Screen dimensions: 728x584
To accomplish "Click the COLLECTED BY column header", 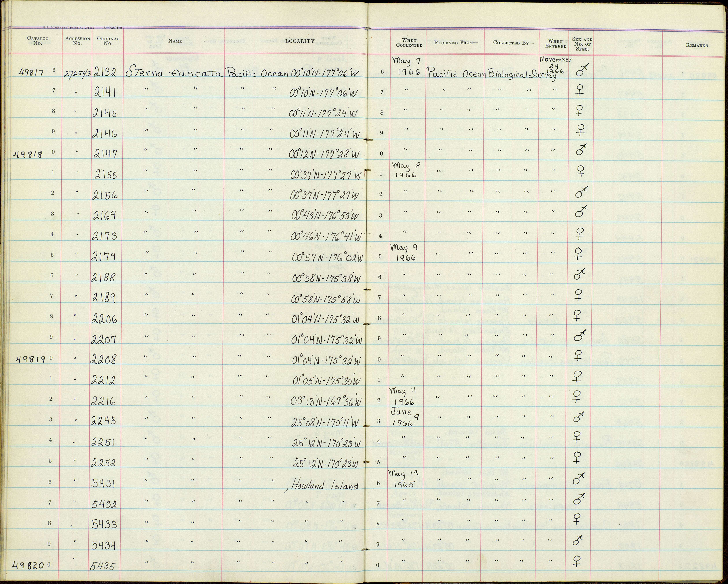I will [x=514, y=43].
